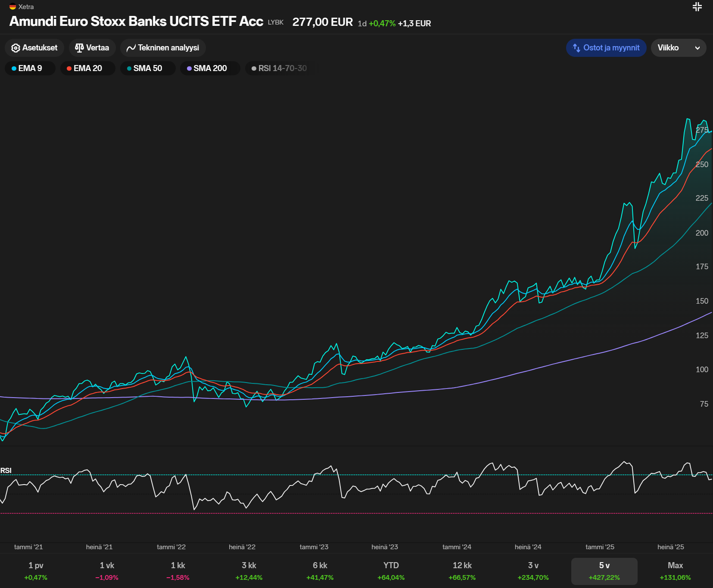Switch to the YTD time range
The width and height of the screenshot is (713, 588).
pos(391,571)
